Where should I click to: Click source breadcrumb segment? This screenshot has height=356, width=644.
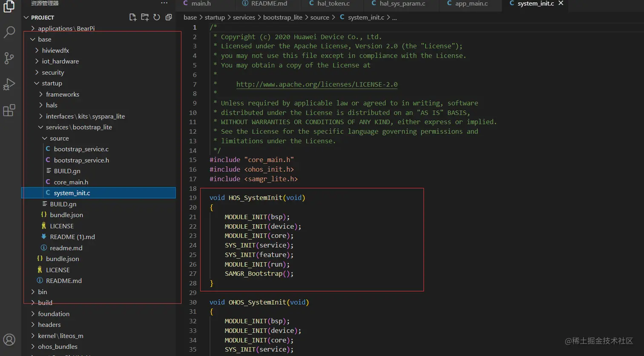[x=320, y=17]
